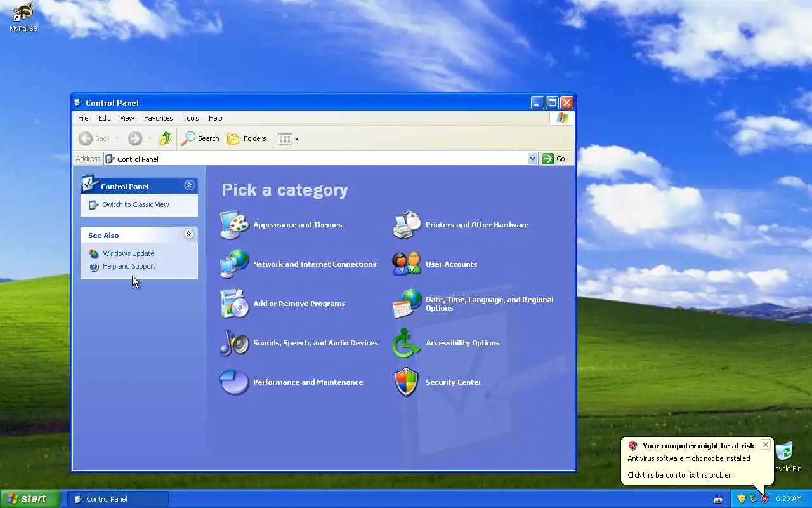Open MyPal 68 desktop shortcut
The height and width of the screenshot is (508, 812).
coord(23,17)
